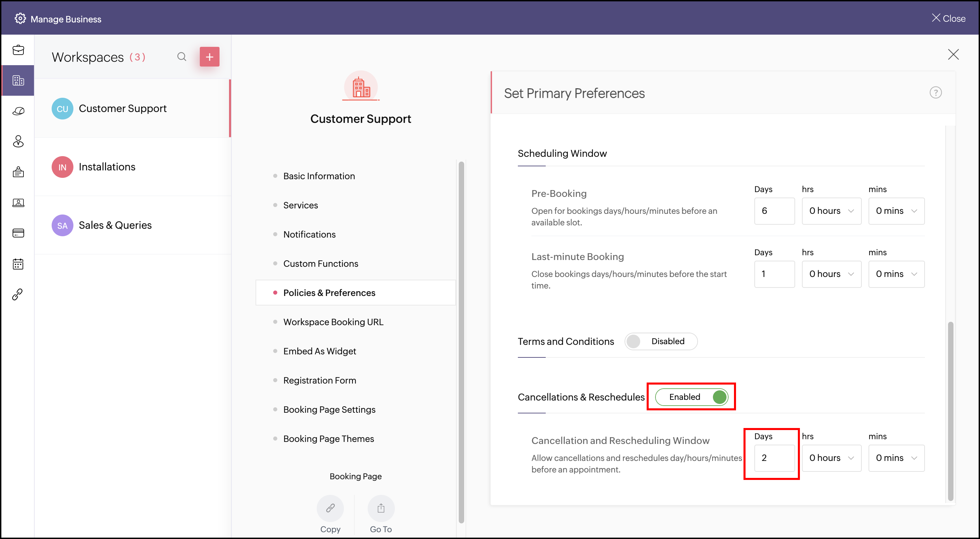
Task: Enable the Terms and Conditions toggle
Action: [661, 341]
